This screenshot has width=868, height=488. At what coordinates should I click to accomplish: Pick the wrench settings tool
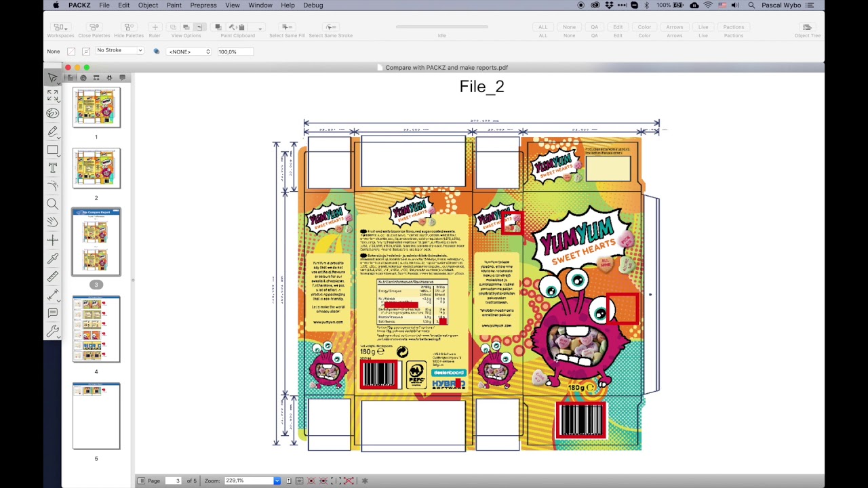53,331
